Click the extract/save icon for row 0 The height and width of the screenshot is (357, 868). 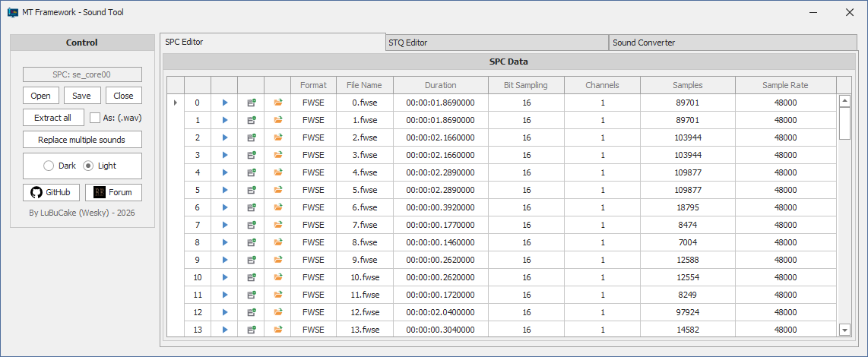252,103
